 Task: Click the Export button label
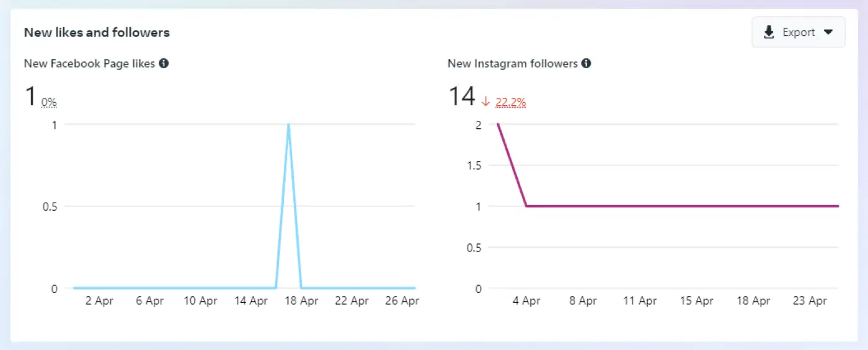coord(799,32)
